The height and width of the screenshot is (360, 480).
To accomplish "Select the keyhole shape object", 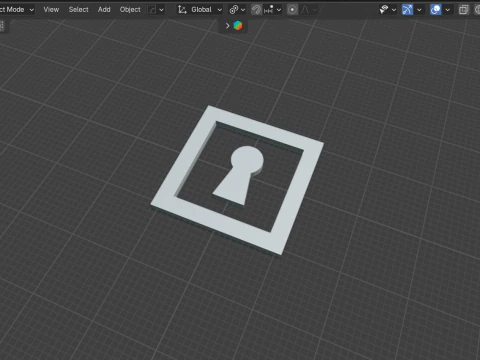I will coord(241,175).
